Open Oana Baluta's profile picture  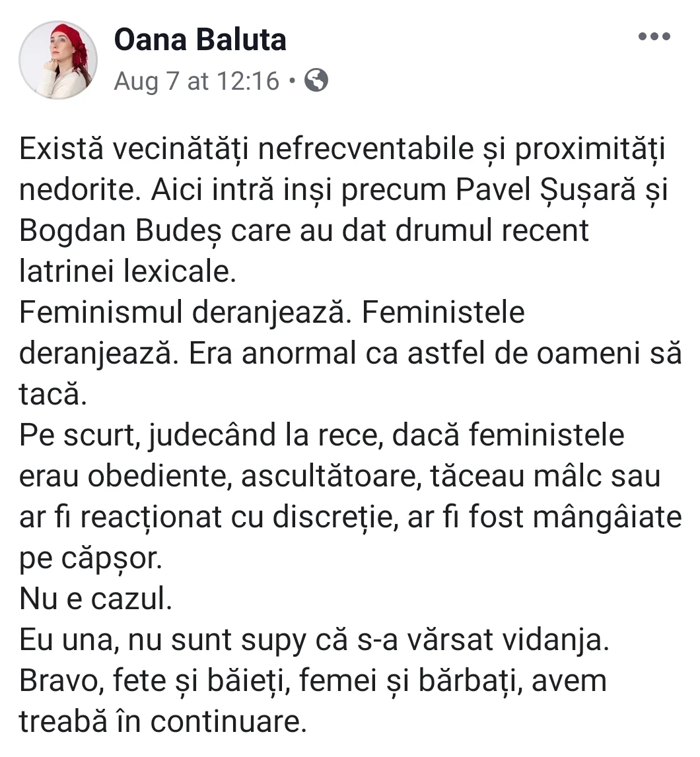[58, 60]
